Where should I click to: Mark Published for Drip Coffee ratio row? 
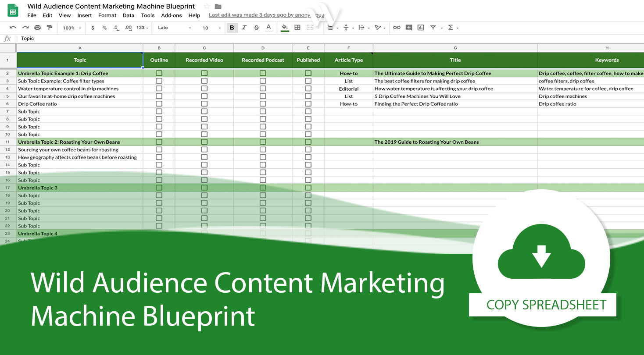click(x=308, y=104)
